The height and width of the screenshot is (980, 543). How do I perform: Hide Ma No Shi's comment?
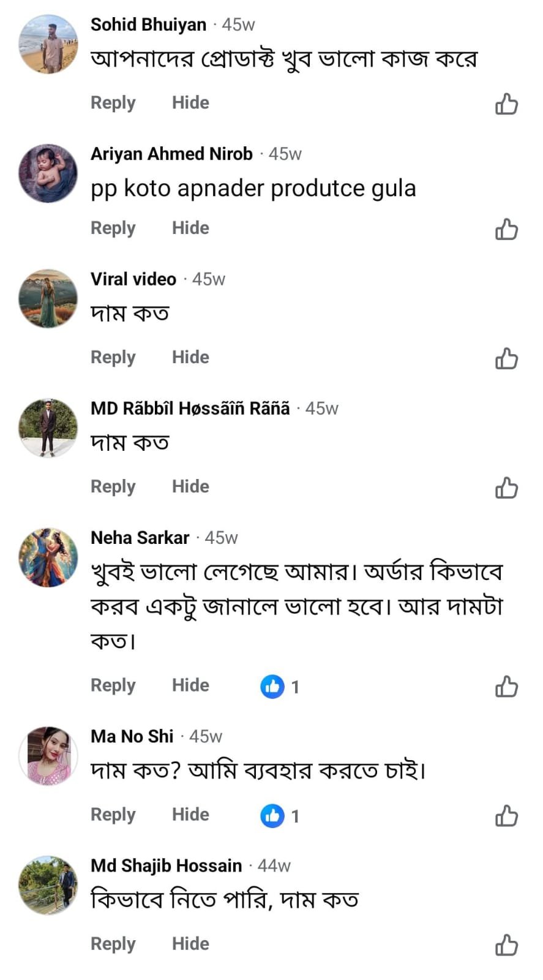coord(190,815)
